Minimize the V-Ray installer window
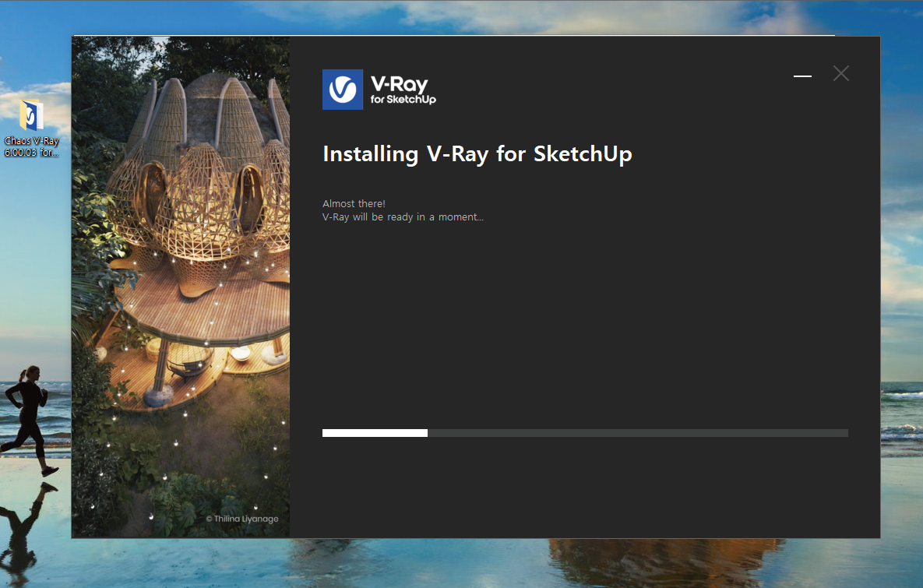Image resolution: width=923 pixels, height=588 pixels. [x=802, y=76]
